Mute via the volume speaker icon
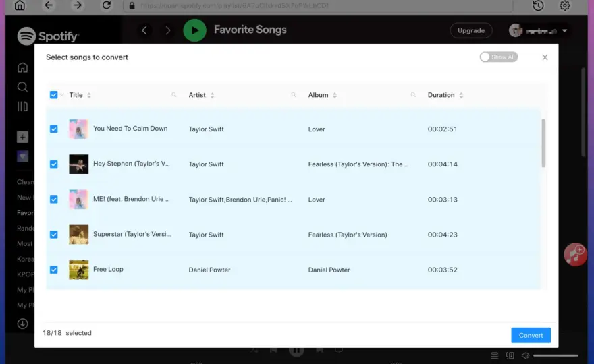 (525, 355)
